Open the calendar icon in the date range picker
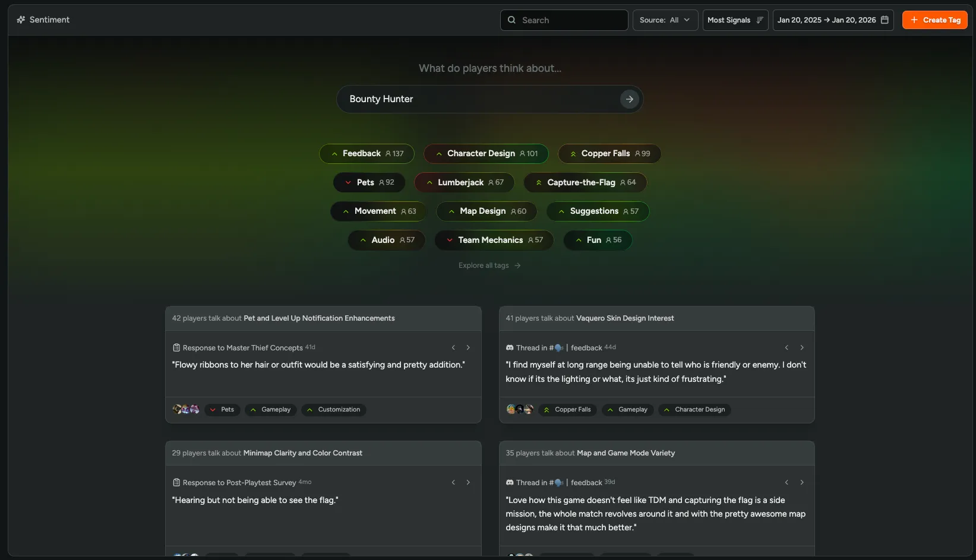Image resolution: width=976 pixels, height=560 pixels. pyautogui.click(x=885, y=20)
